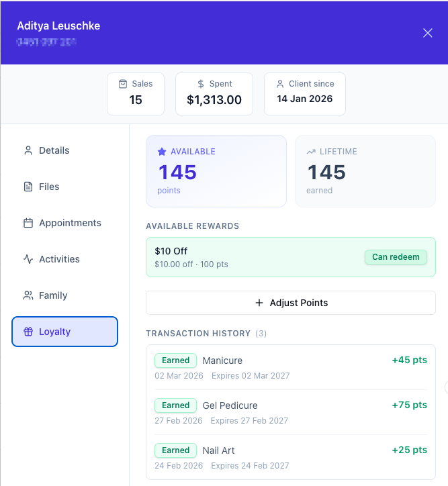Click the $10.00 off · 100 pts text

(191, 264)
